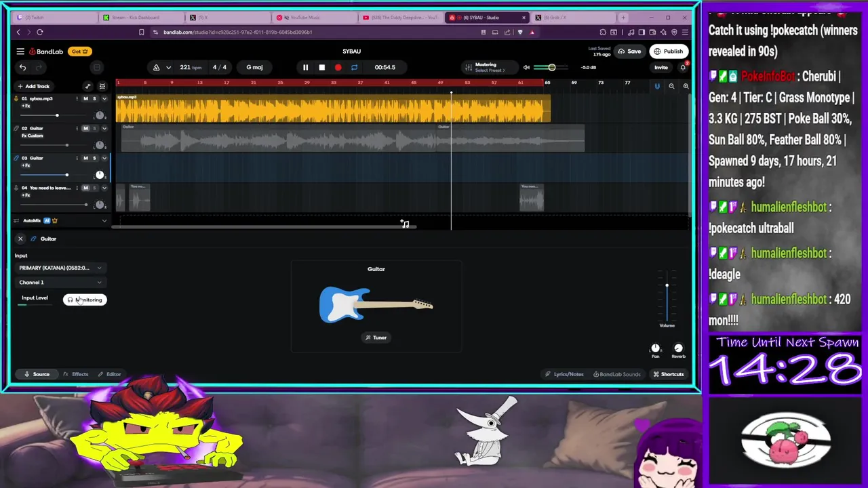Image resolution: width=868 pixels, height=488 pixels.
Task: Toggle headphone Monitoring button
Action: tap(85, 300)
